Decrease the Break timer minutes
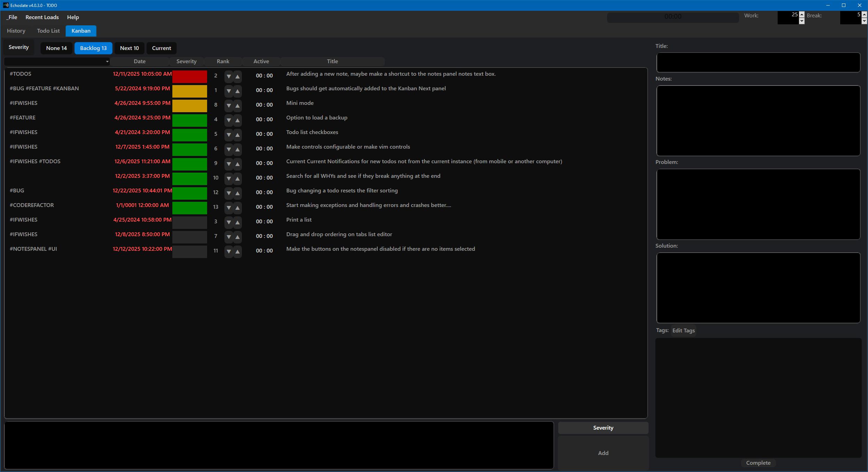This screenshot has height=472, width=868. click(x=864, y=21)
